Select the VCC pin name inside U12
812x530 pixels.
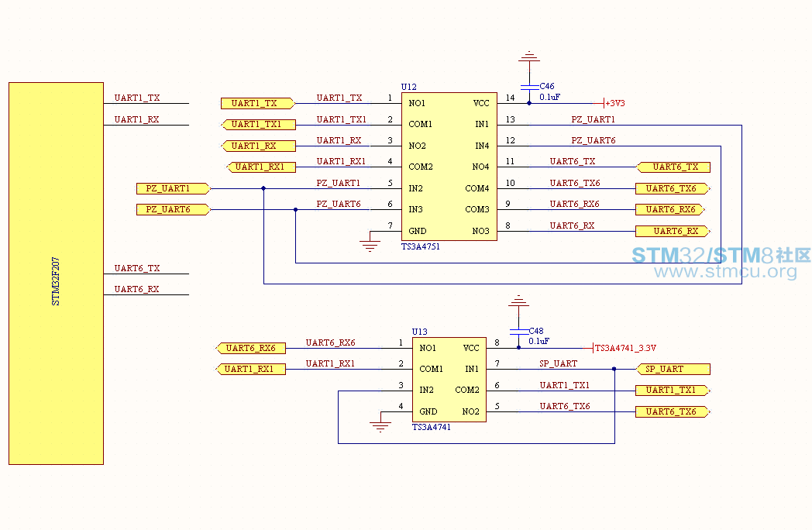tap(481, 103)
